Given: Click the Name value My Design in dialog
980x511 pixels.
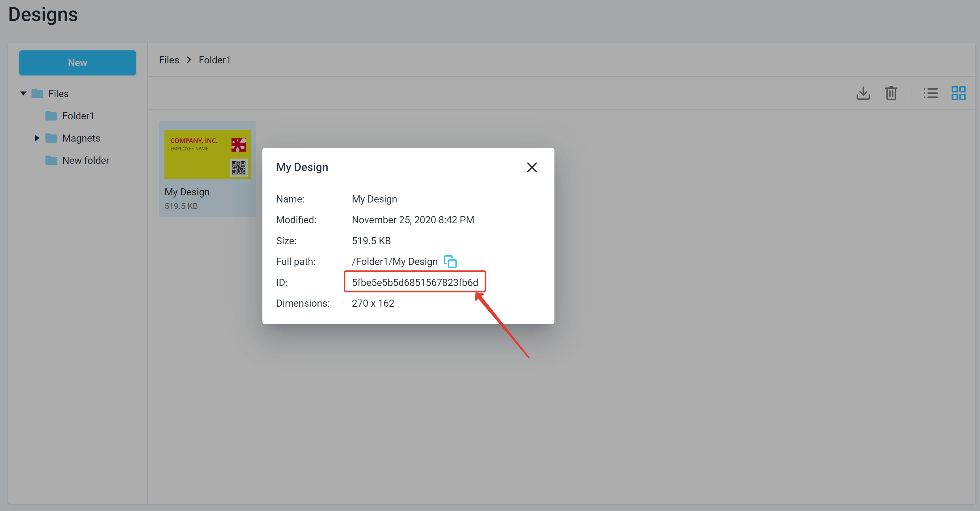Looking at the screenshot, I should coord(374,199).
